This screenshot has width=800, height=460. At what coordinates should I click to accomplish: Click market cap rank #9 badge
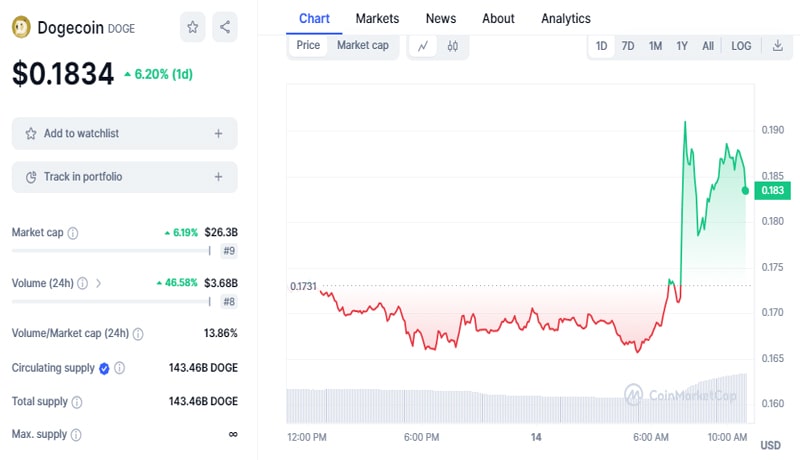[x=229, y=251]
